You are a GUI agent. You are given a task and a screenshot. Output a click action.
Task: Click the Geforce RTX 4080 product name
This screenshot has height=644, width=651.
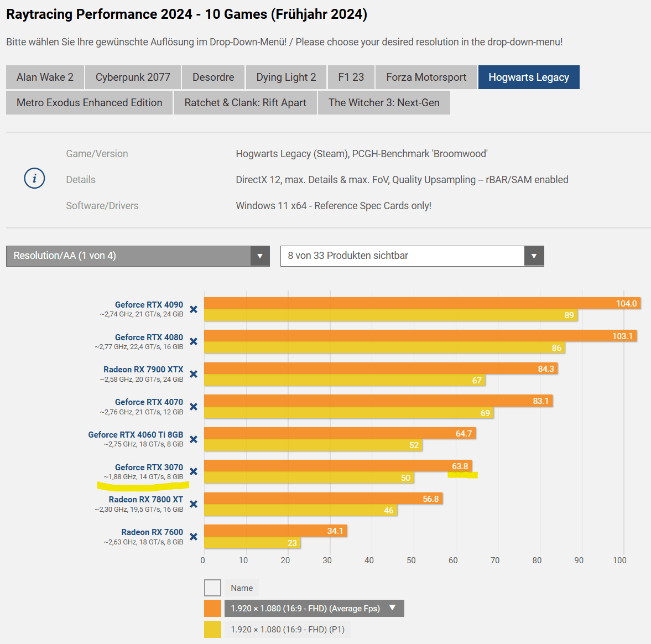pyautogui.click(x=149, y=337)
